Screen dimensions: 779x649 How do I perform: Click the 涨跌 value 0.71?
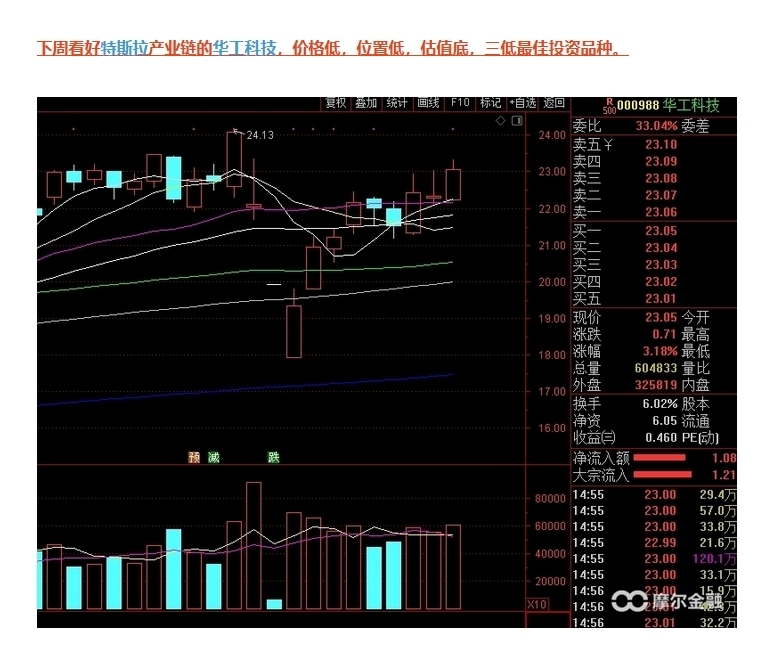[x=664, y=334]
